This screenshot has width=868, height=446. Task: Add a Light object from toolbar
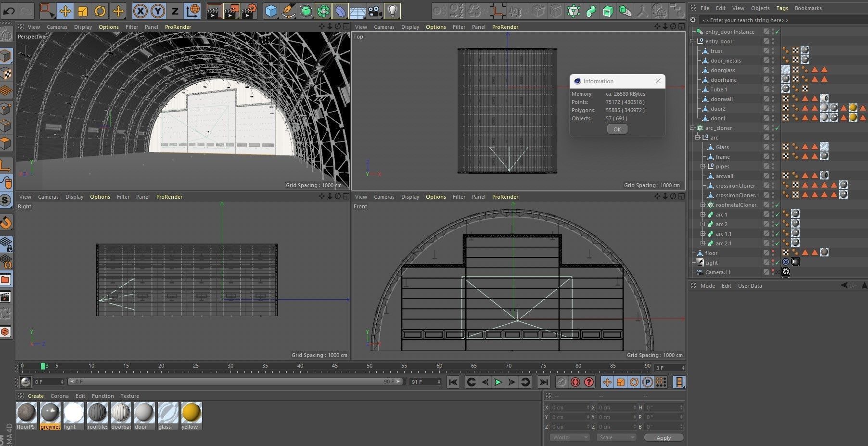coord(393,11)
